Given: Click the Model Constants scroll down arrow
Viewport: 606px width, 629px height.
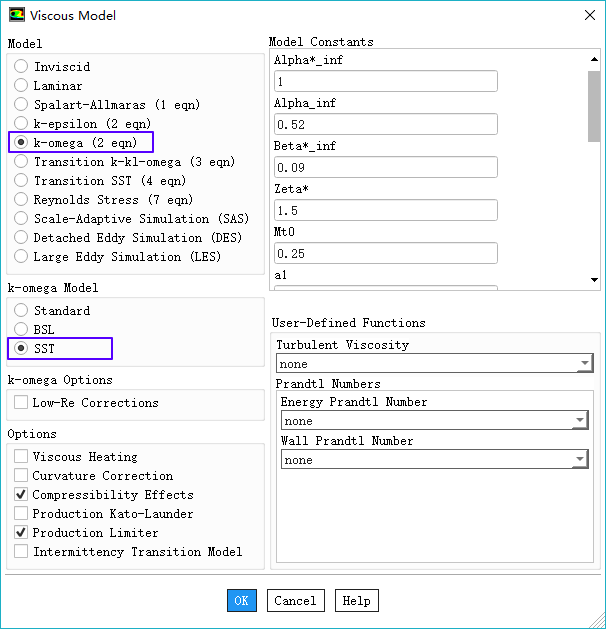Looking at the screenshot, I should click(594, 280).
